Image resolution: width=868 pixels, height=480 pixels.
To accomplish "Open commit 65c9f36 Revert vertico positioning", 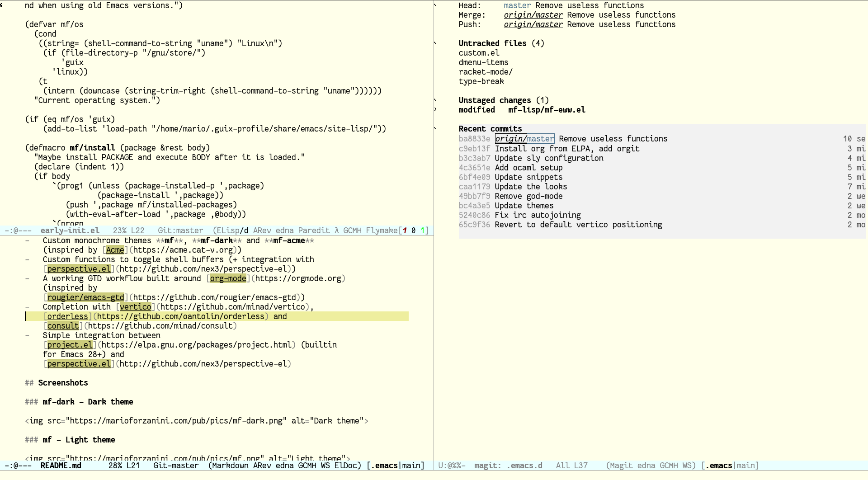I will click(x=662, y=225).
